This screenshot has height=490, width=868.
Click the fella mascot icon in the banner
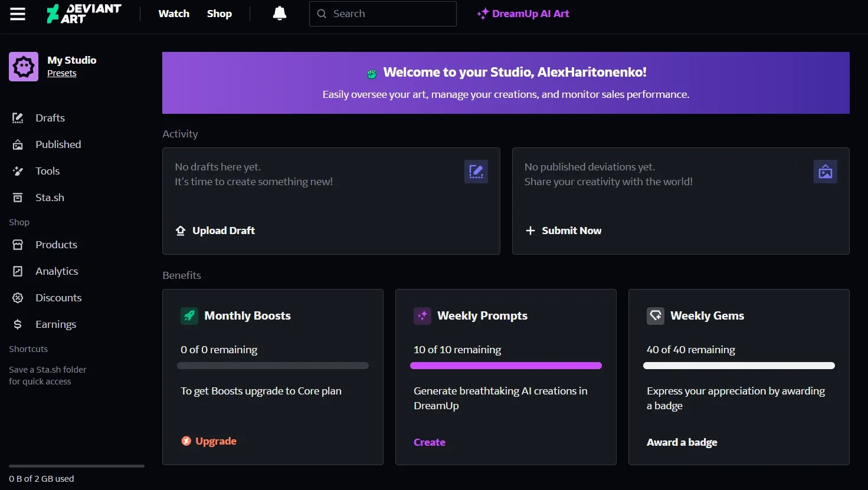[x=372, y=74]
